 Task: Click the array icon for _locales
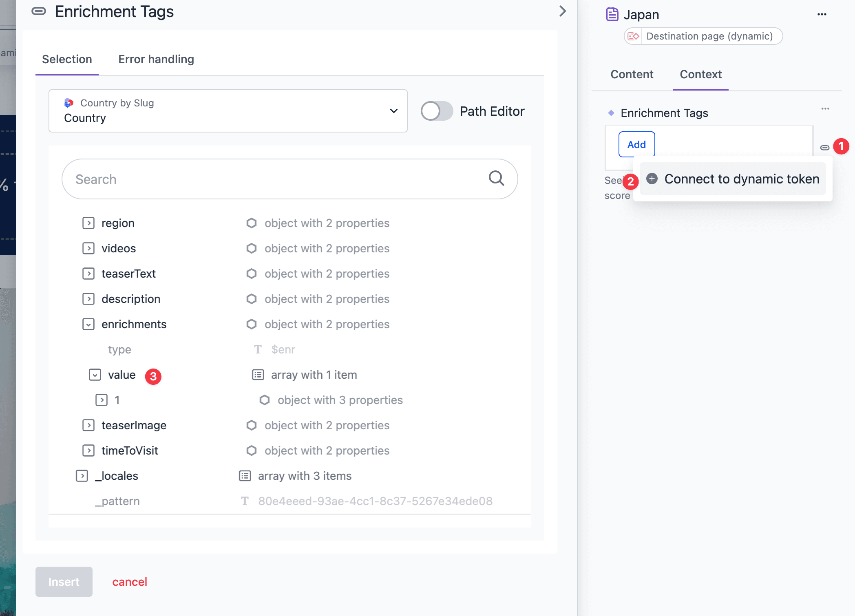point(245,476)
